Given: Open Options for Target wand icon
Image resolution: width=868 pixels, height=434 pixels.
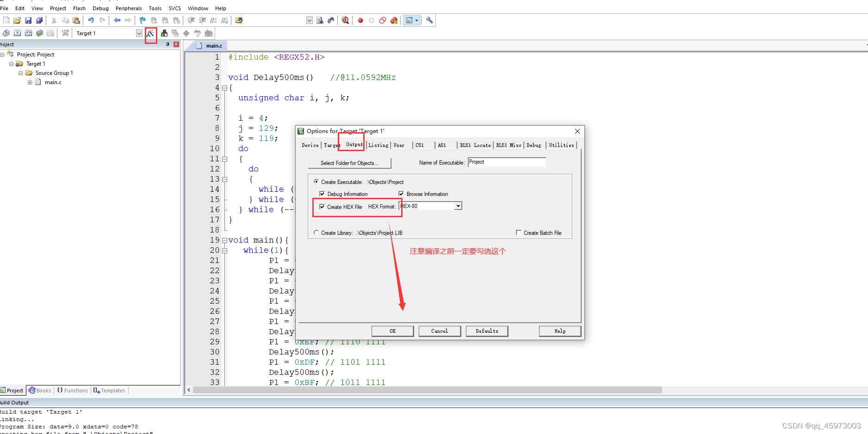Looking at the screenshot, I should [x=150, y=33].
